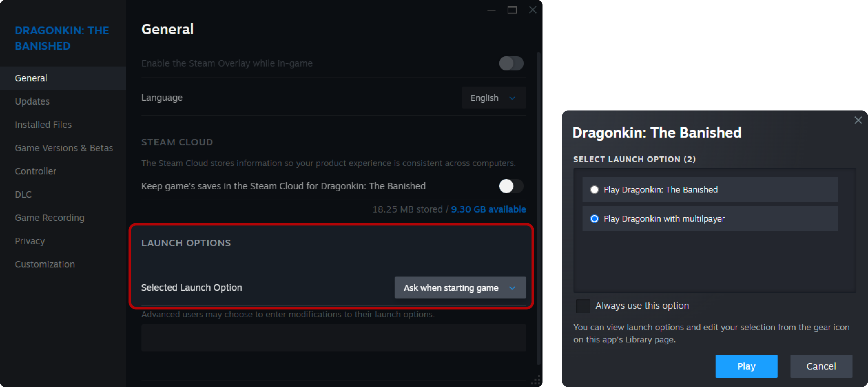The width and height of the screenshot is (868, 387).
Task: Click the Cancel button in launch dialog
Action: point(821,366)
